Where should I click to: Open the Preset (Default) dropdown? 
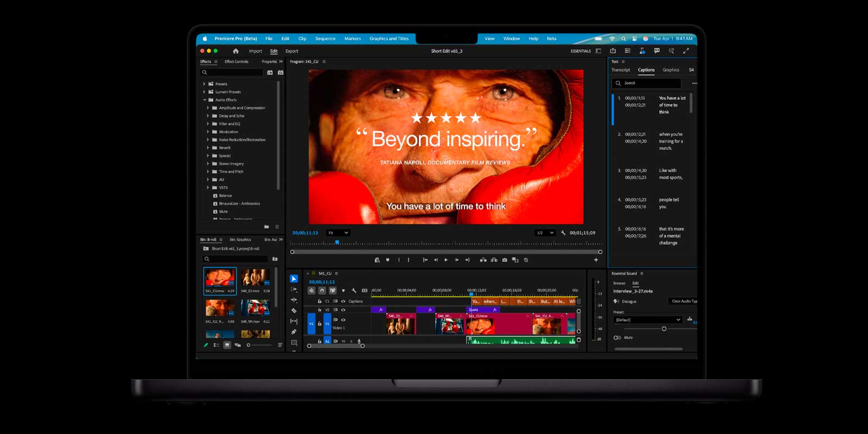647,320
